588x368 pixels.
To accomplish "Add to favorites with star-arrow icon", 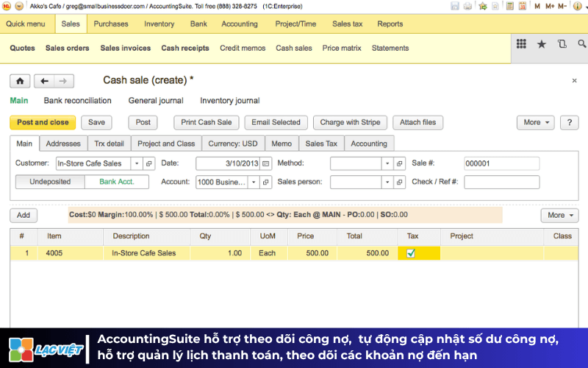I will [x=483, y=6].
